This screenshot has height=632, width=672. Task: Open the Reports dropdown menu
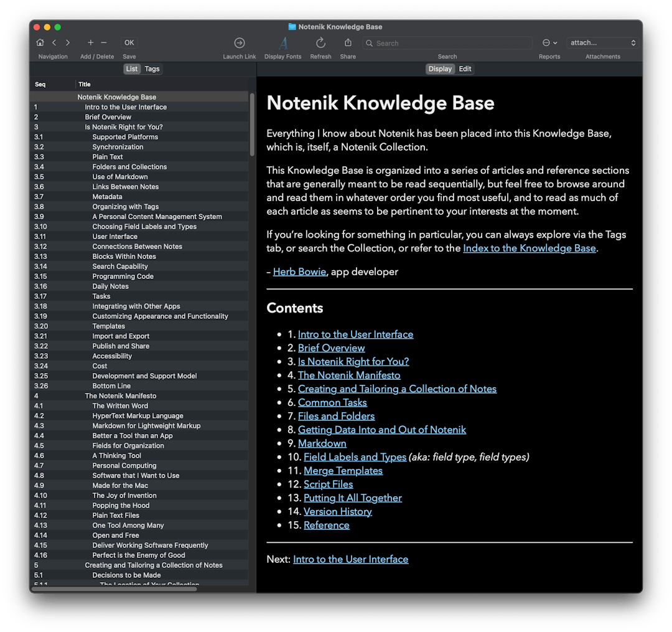(549, 42)
